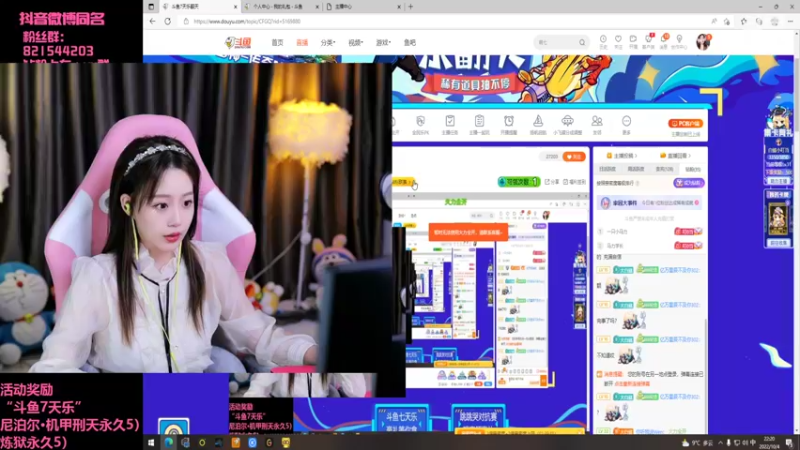This screenshot has height=450, width=800.
Task: Switch to the 个人中心 browser tab
Action: click(x=282, y=7)
